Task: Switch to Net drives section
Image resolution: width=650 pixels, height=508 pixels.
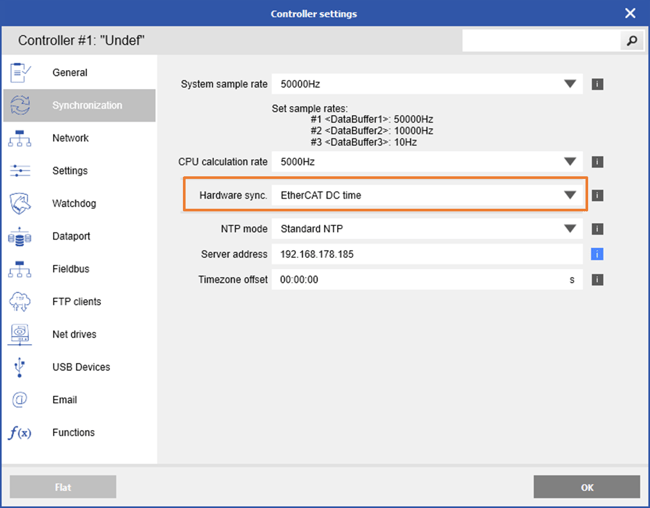Action: click(x=74, y=334)
